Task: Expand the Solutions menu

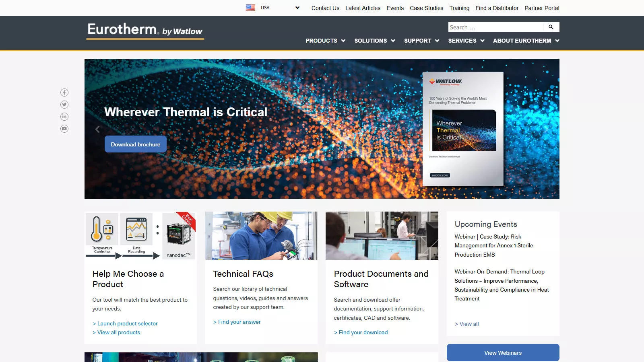Action: click(x=375, y=41)
